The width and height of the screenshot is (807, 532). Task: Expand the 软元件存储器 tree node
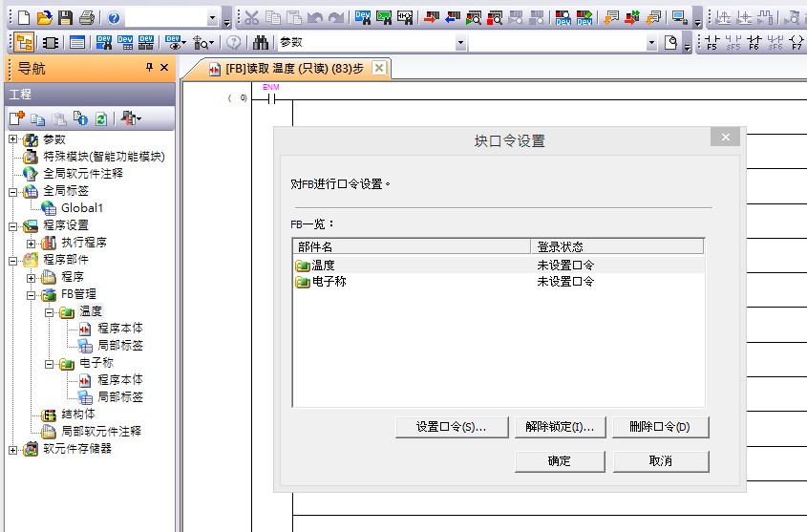tap(13, 449)
